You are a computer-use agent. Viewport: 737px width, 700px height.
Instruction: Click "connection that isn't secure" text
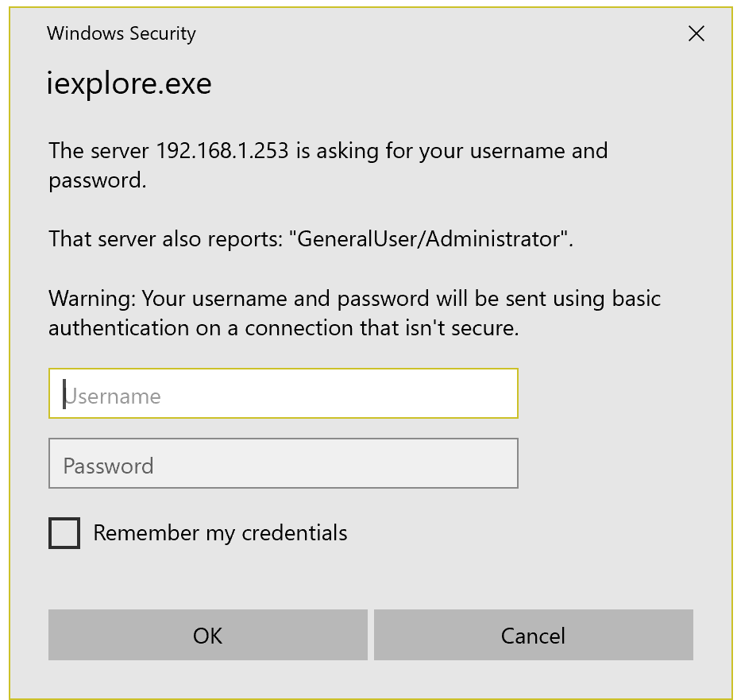point(381,328)
